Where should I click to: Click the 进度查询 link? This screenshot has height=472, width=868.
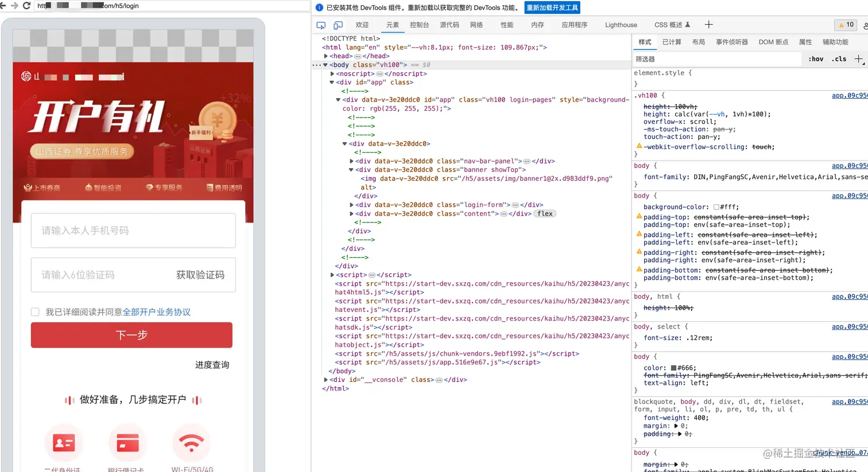[212, 365]
